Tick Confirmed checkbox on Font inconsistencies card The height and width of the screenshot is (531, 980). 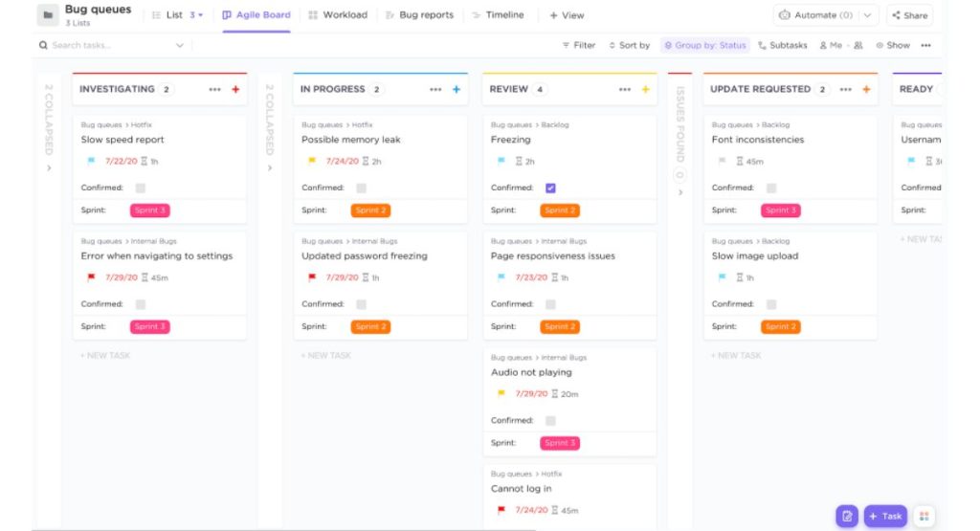(x=771, y=188)
